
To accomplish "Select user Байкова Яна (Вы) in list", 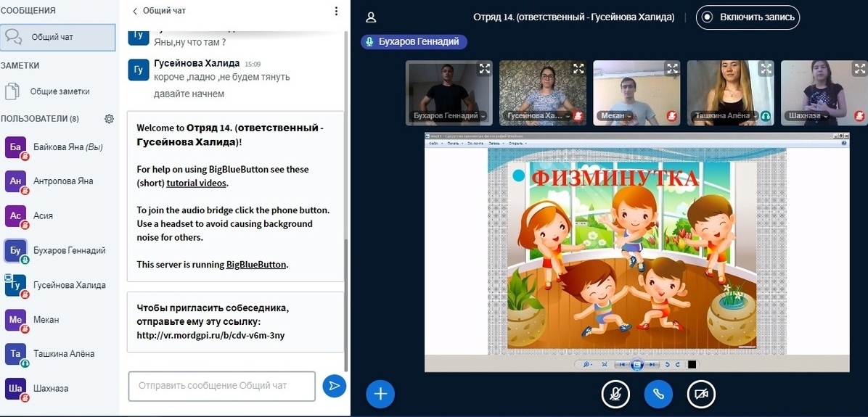I will click(x=58, y=147).
